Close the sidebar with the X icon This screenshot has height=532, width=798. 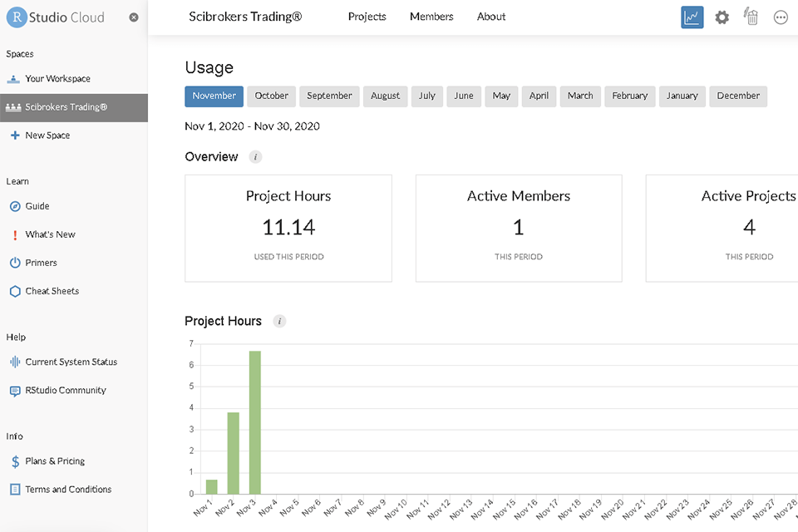[x=134, y=17]
